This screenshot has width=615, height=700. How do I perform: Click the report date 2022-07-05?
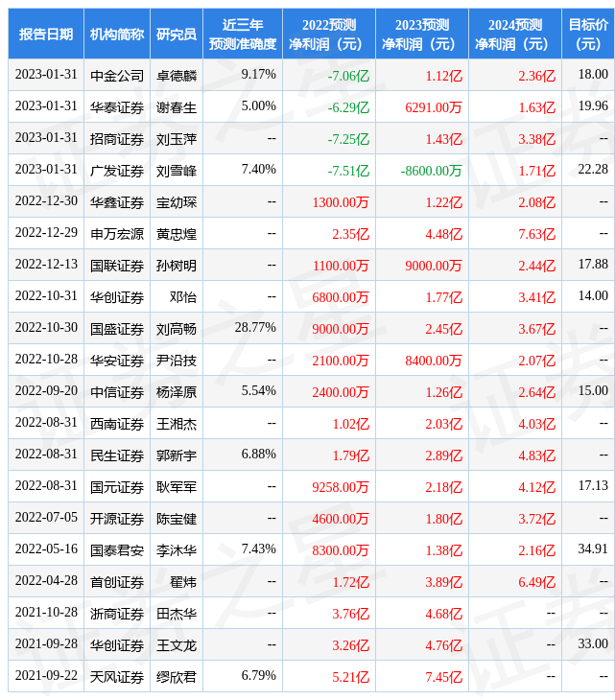[46, 517]
